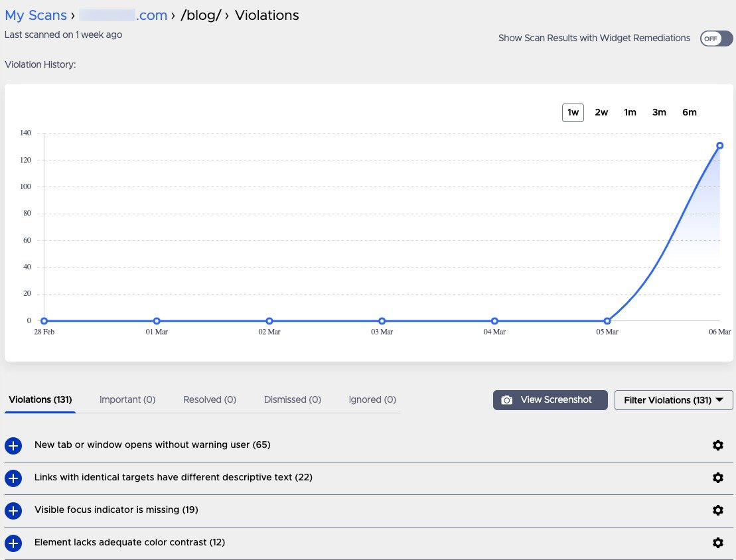Open settings gear for 'New tab or window' violation
The image size is (736, 560).
coord(718,445)
